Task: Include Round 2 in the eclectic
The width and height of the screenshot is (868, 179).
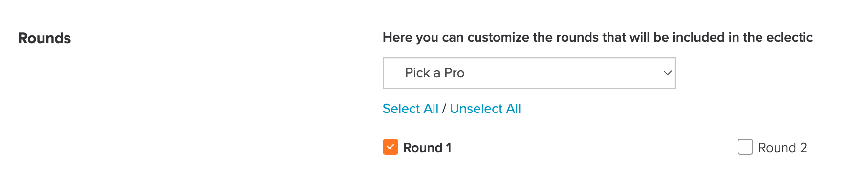Action: point(745,147)
